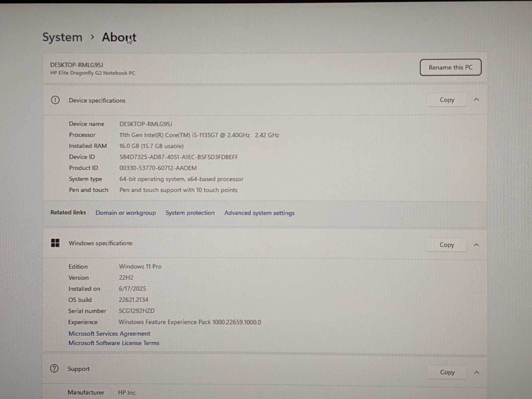Viewport: 532px width, 399px height.
Task: Rename this PC button
Action: (x=451, y=67)
